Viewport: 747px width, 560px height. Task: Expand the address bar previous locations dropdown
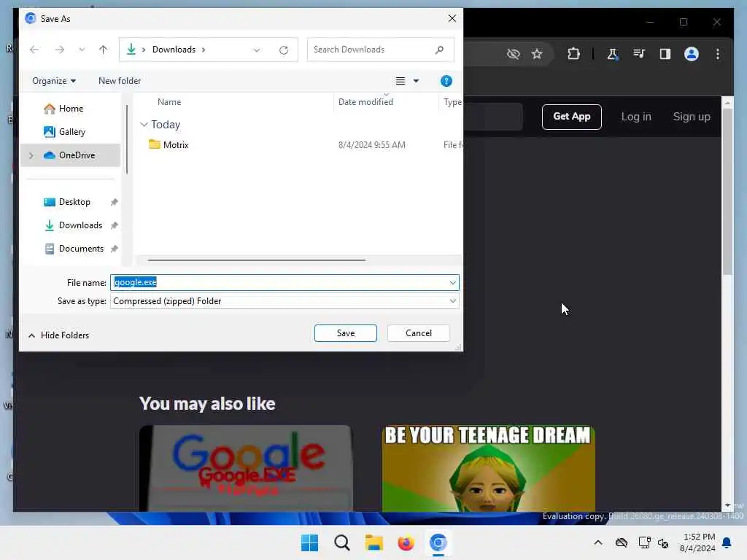(x=257, y=50)
